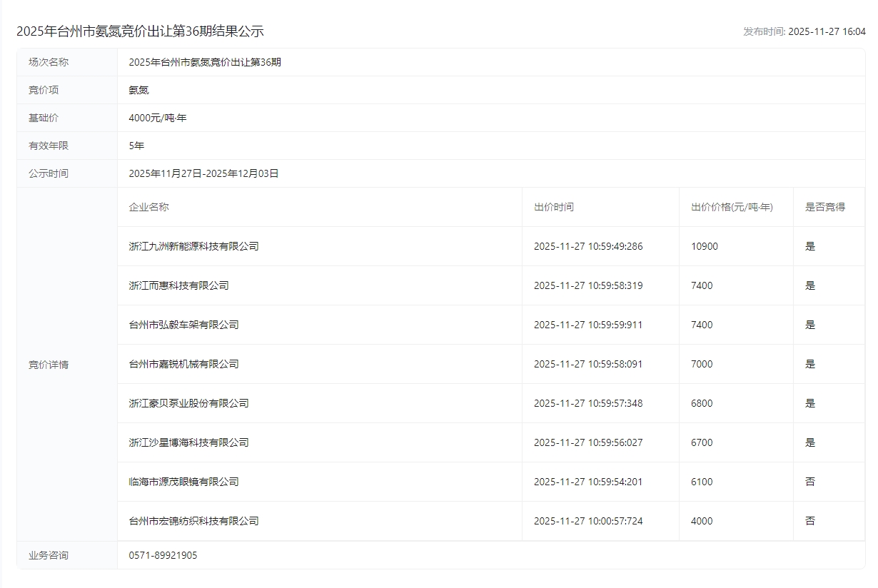Click the 出价时间 column header
Viewport: 878px width, 588px height.
553,207
